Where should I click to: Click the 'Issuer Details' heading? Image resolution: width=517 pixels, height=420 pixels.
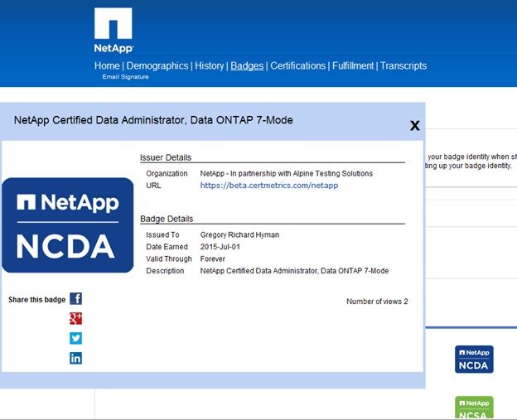point(166,157)
